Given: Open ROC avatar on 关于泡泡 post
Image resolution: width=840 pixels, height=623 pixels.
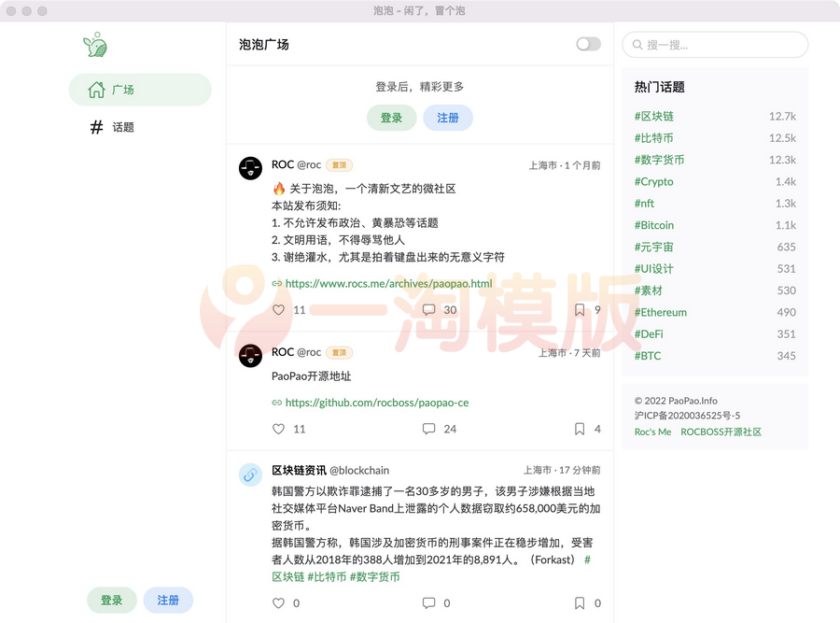Looking at the screenshot, I should point(250,168).
